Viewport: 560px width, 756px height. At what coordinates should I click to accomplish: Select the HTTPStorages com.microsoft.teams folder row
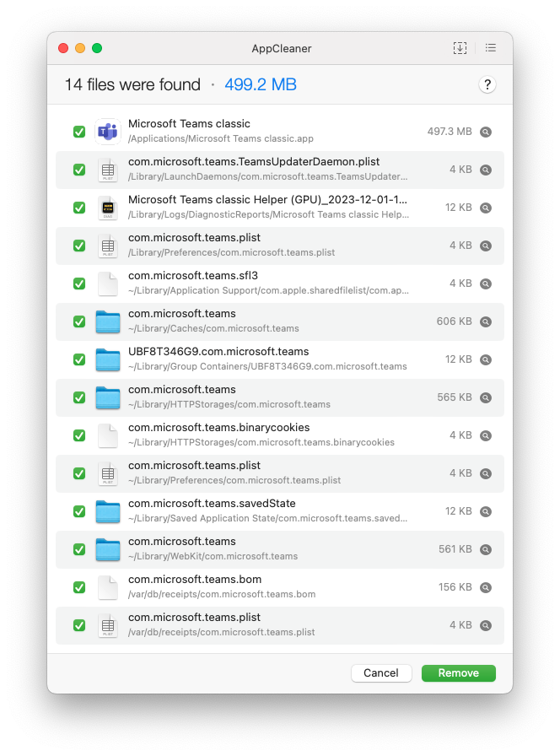click(280, 397)
